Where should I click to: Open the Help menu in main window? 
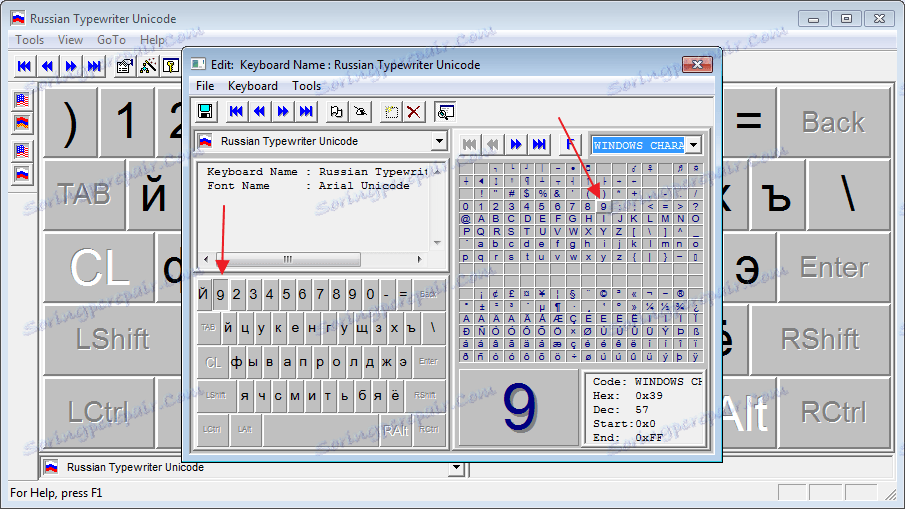point(152,40)
